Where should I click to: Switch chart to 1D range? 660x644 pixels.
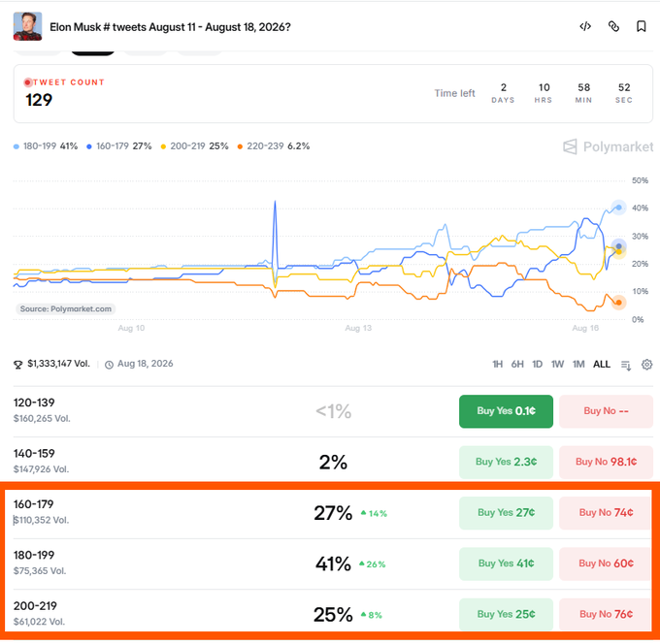click(538, 364)
